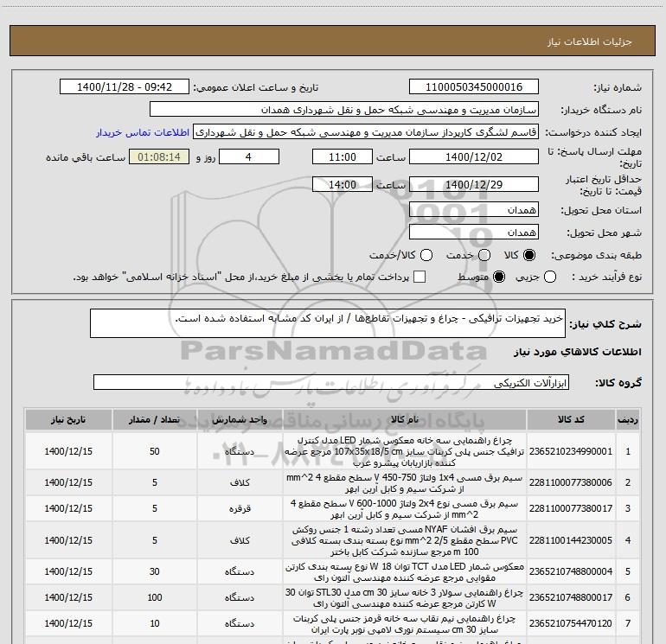Click the unit کلاف in row 4
The height and width of the screenshot is (644, 666).
(x=240, y=540)
